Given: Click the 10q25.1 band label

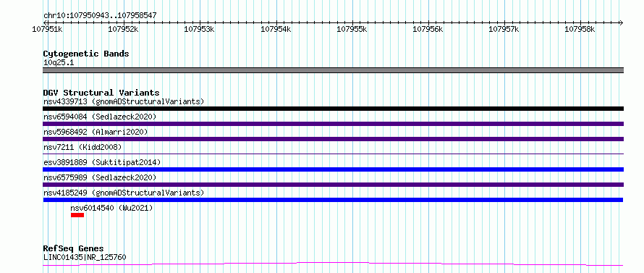Looking at the screenshot, I should pos(59,63).
